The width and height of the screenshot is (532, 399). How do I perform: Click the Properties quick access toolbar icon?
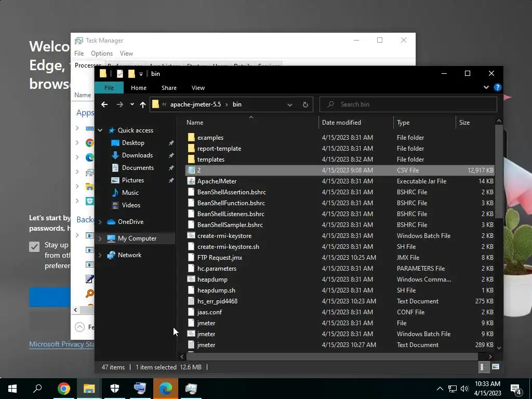tap(120, 74)
